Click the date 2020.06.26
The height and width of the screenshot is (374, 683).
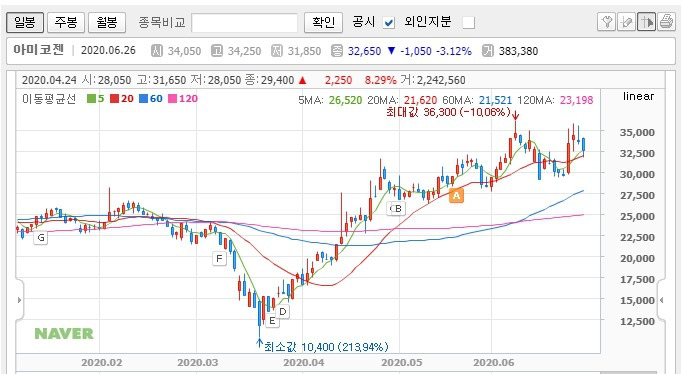[x=108, y=51]
